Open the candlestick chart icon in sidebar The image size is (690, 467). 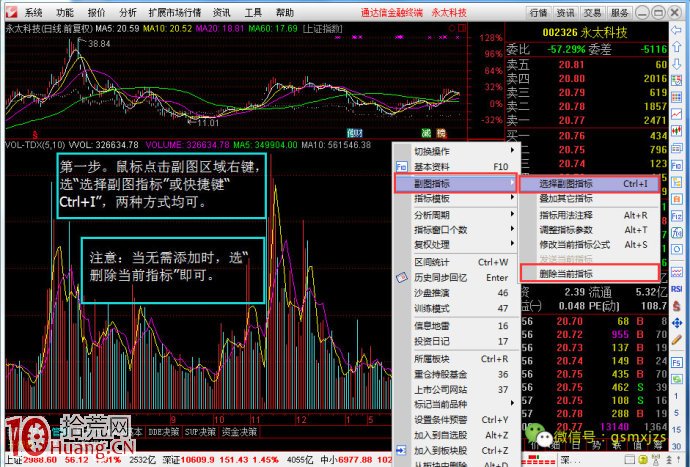pyautogui.click(x=676, y=131)
